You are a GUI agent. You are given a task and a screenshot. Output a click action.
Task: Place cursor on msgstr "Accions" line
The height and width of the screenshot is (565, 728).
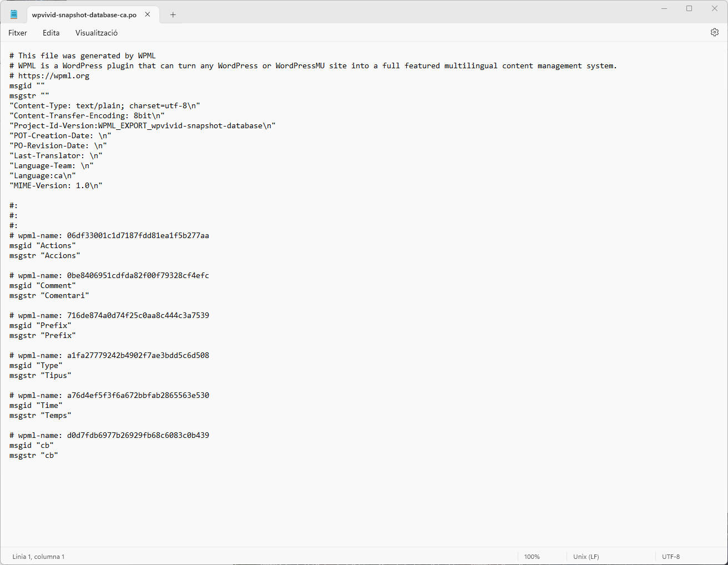tap(45, 255)
